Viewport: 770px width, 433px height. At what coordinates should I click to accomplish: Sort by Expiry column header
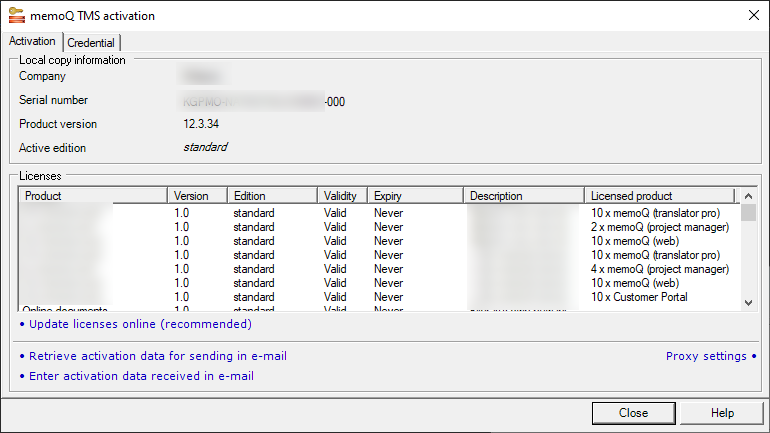tap(415, 195)
